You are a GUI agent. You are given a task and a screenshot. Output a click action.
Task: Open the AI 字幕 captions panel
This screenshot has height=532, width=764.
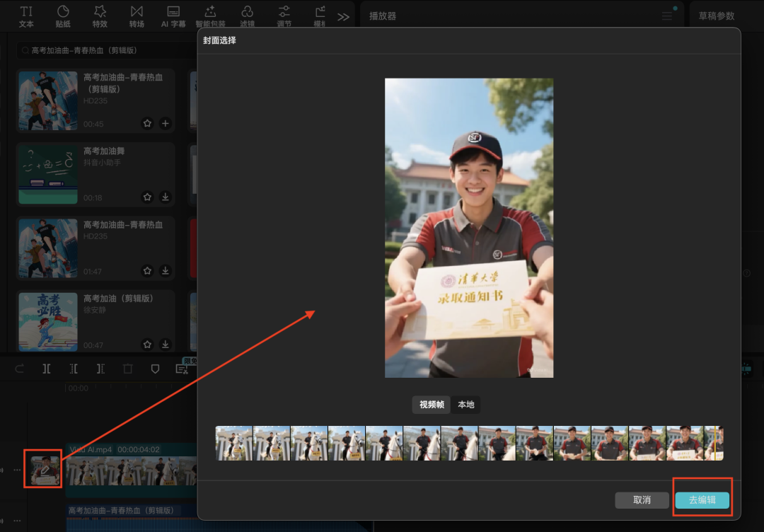click(173, 16)
